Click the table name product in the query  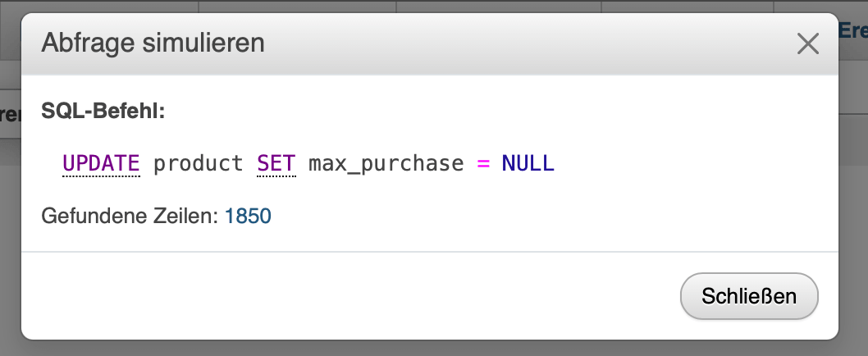pos(199,163)
